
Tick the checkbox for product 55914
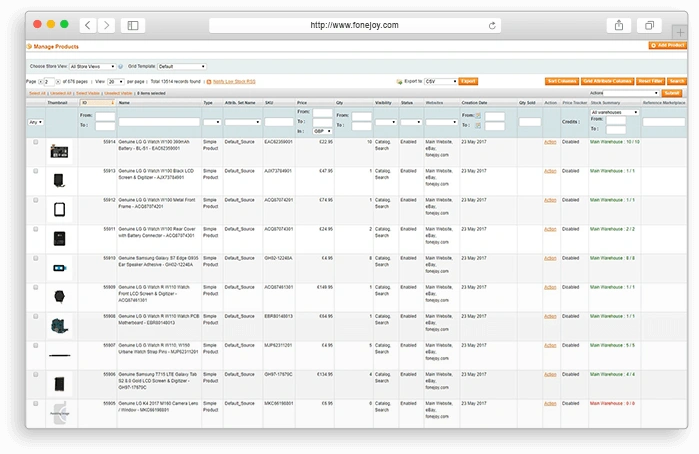pyautogui.click(x=36, y=142)
